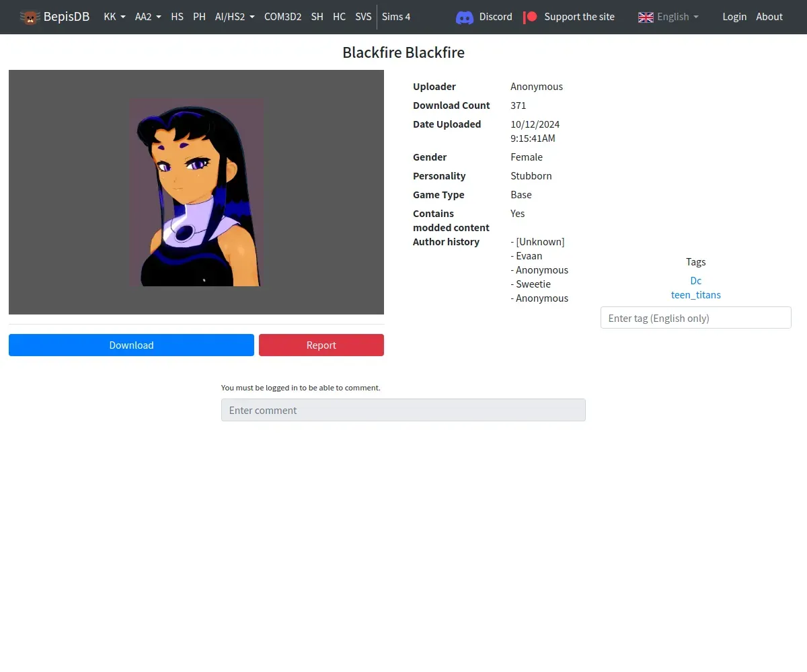The image size is (807, 672).
Task: Click Support the site link
Action: click(579, 17)
